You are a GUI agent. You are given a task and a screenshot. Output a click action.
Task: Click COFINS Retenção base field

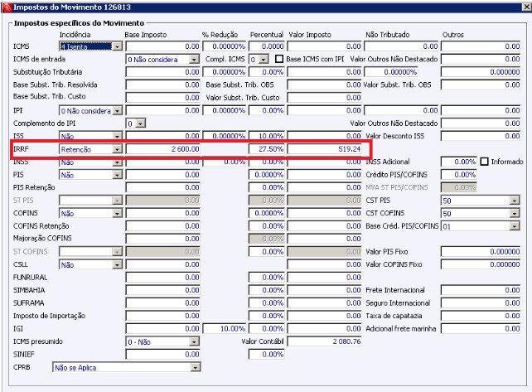pos(163,226)
